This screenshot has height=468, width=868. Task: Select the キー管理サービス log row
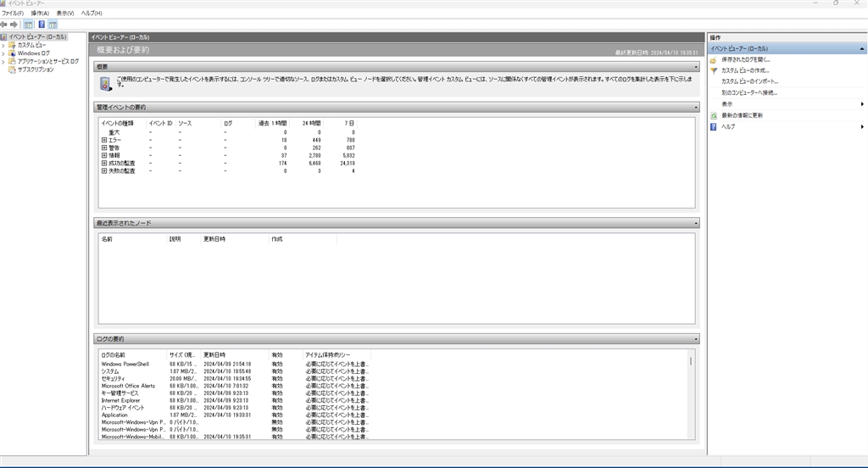tap(234, 393)
